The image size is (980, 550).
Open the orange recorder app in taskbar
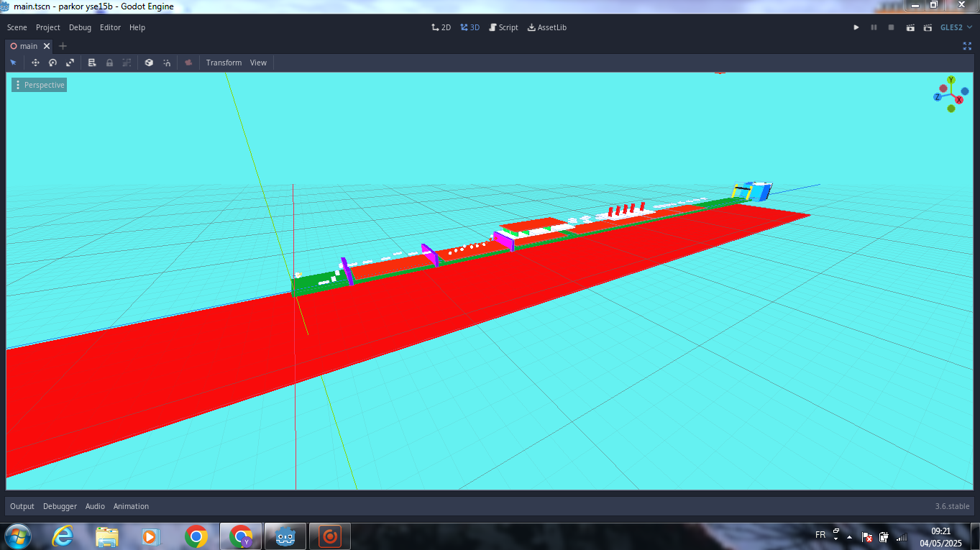tap(330, 536)
